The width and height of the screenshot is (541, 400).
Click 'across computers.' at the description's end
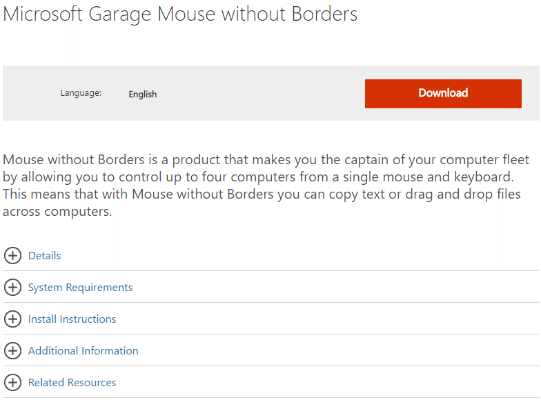(57, 212)
